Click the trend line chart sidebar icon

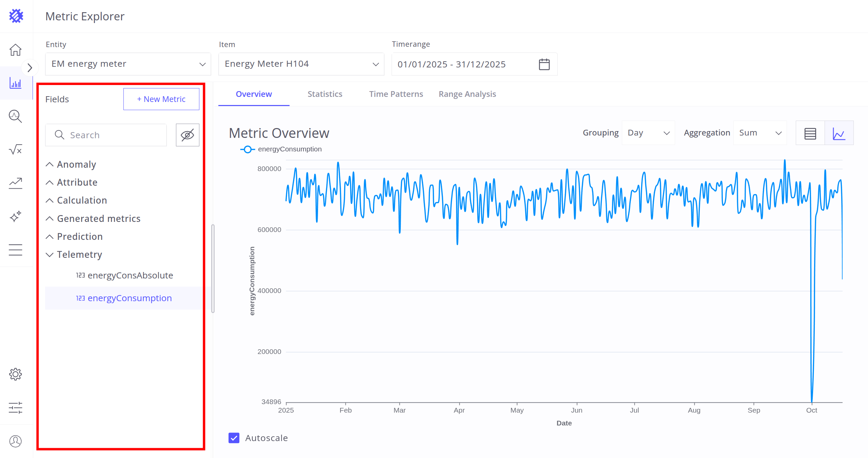tap(16, 183)
